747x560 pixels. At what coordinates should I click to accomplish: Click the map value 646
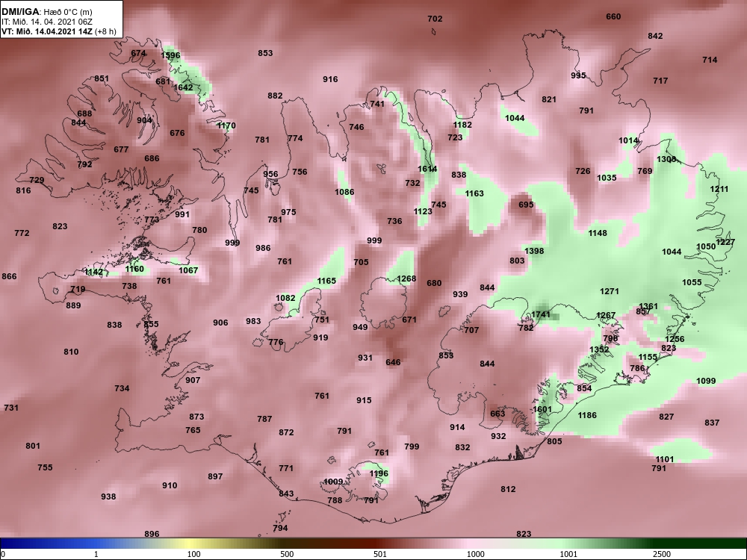coord(393,362)
